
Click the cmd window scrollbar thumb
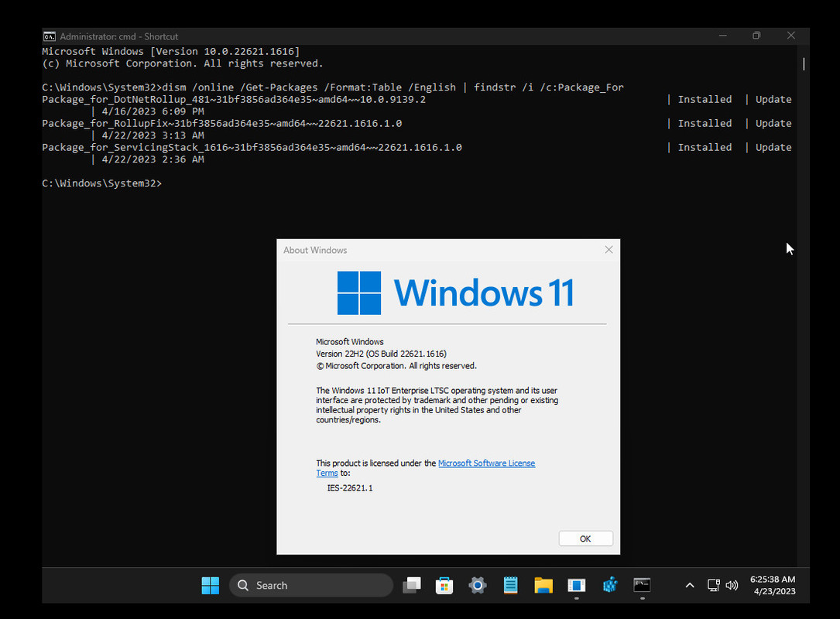click(x=804, y=63)
